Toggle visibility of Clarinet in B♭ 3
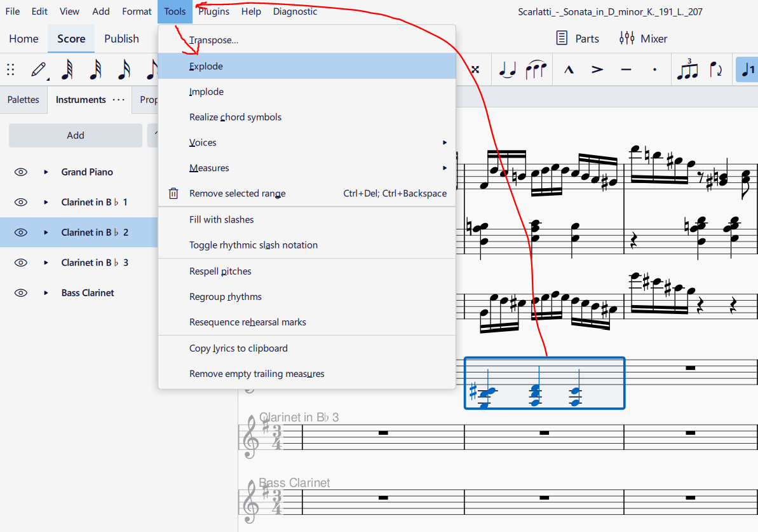 pos(21,263)
